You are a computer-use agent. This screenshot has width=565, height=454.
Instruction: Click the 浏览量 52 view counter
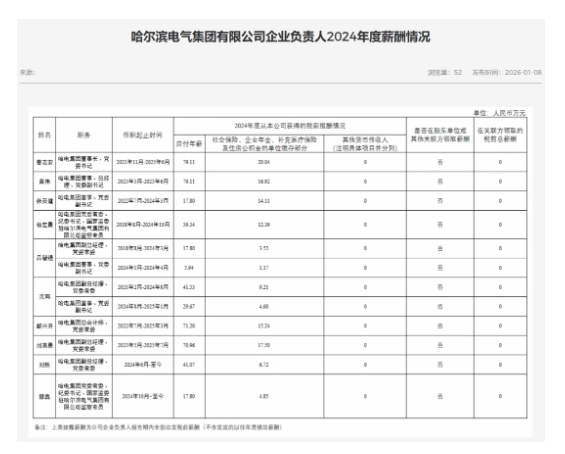pos(444,72)
